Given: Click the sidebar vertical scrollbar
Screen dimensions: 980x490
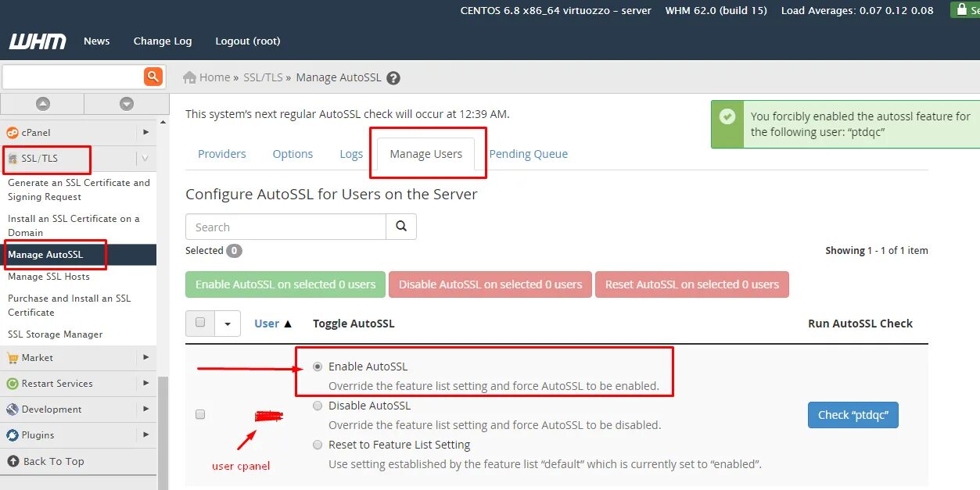Looking at the screenshot, I should pos(163,433).
